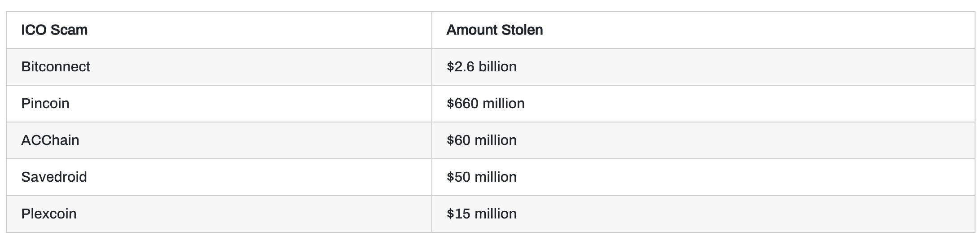Screen dimensions: 980x240
Task: Click the "$50 million" amount cell
Action: [481, 177]
